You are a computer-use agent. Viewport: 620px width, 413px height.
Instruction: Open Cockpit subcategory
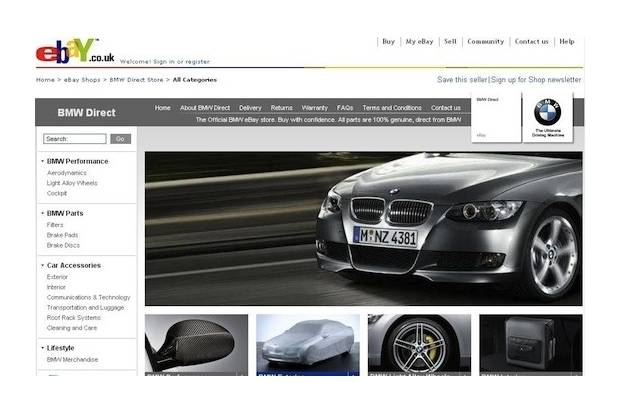coord(57,193)
